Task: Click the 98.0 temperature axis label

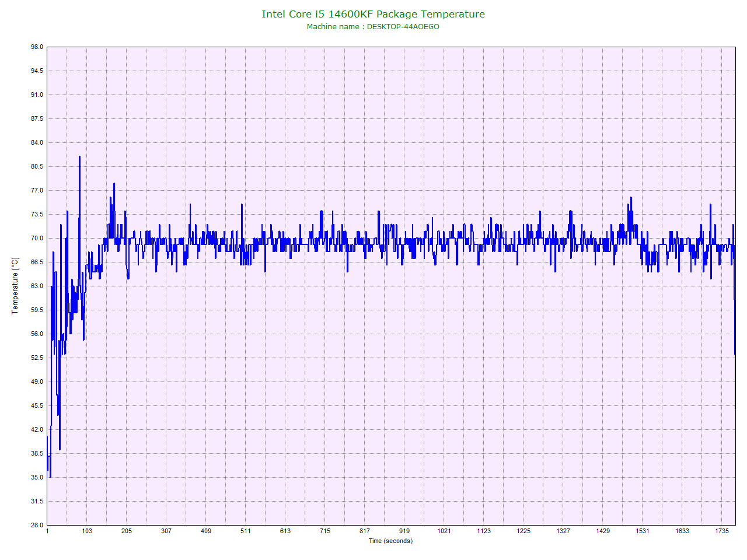Action: tap(37, 47)
